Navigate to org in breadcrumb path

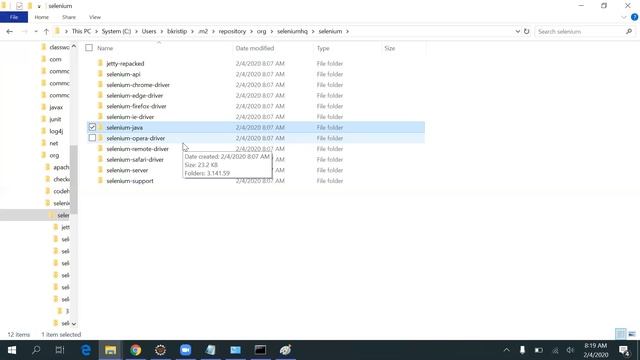coord(262,31)
